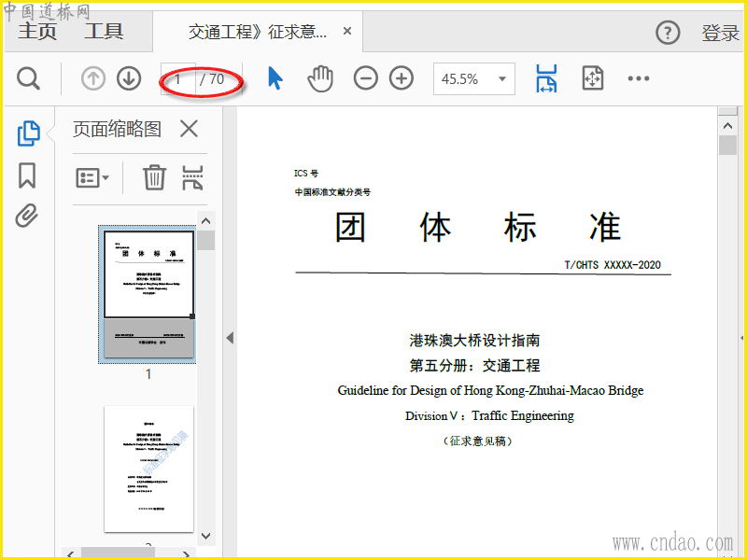Image resolution: width=747 pixels, height=560 pixels.
Task: Go to next page arrow
Action: pyautogui.click(x=129, y=78)
